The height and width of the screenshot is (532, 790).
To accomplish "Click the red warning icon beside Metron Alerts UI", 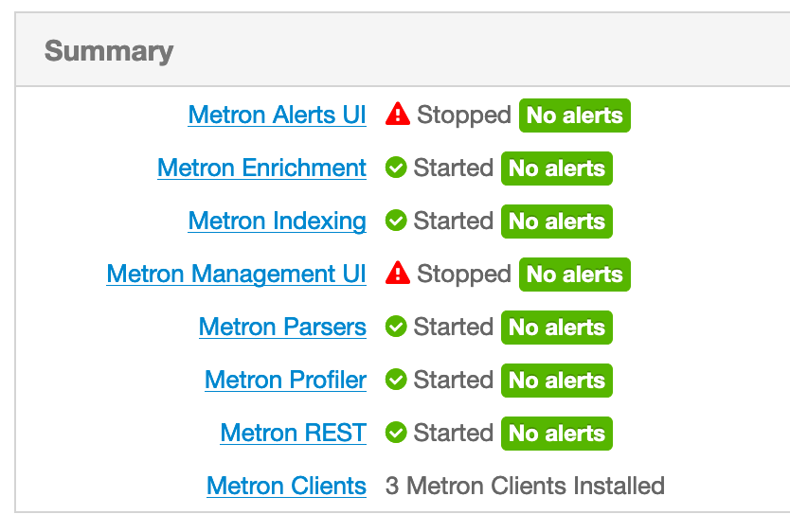I will [x=398, y=115].
